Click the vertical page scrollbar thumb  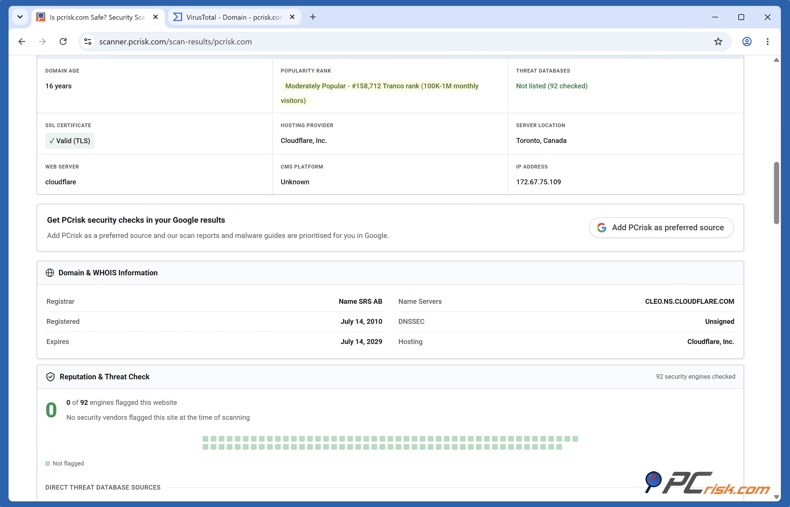776,193
